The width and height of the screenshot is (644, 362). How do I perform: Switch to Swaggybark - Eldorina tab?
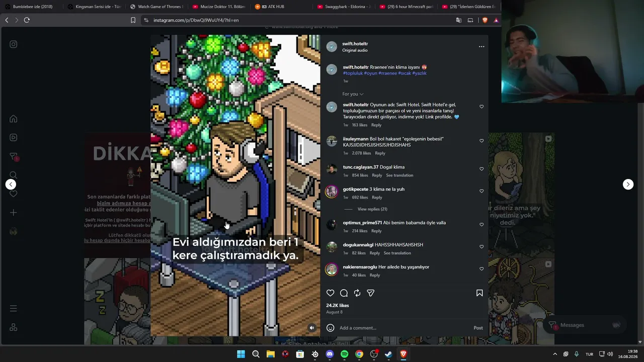[x=344, y=7]
